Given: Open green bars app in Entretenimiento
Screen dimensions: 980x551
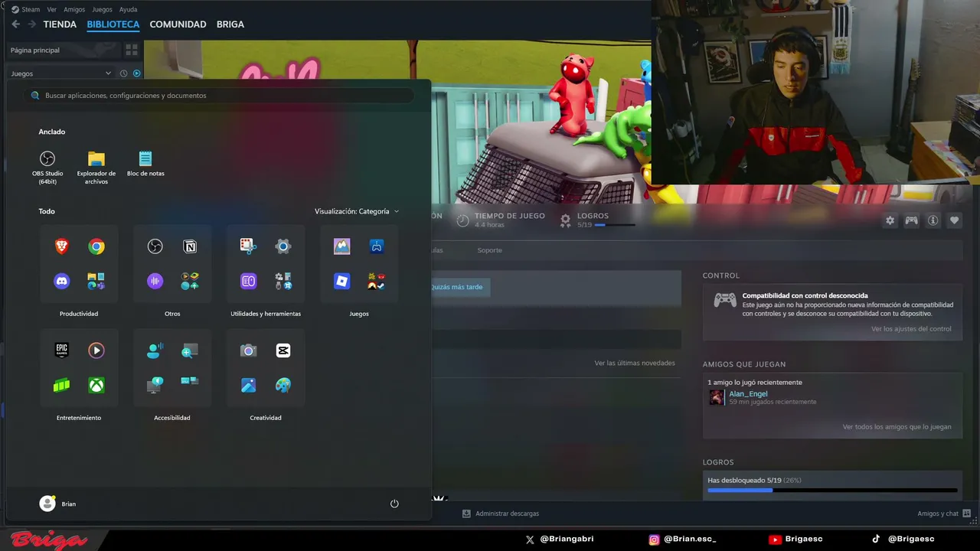Looking at the screenshot, I should click(x=62, y=385).
